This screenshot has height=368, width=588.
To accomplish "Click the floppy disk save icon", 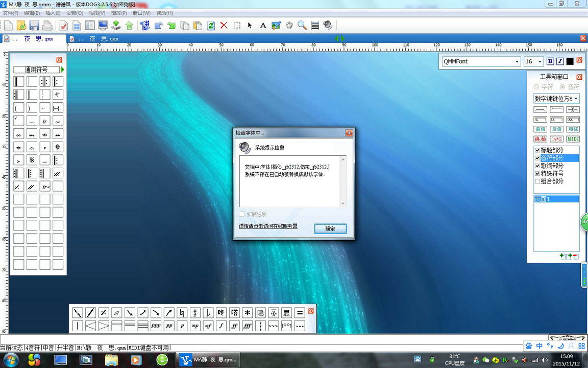I will [x=34, y=25].
